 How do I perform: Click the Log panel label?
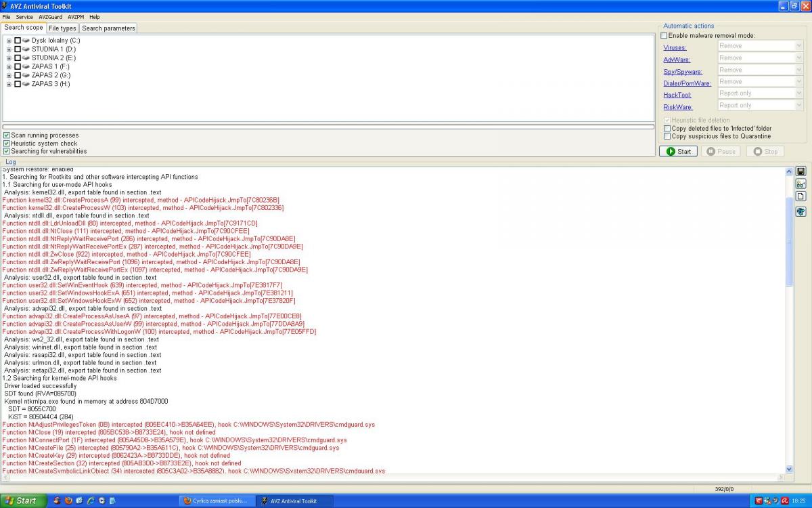[x=11, y=162]
